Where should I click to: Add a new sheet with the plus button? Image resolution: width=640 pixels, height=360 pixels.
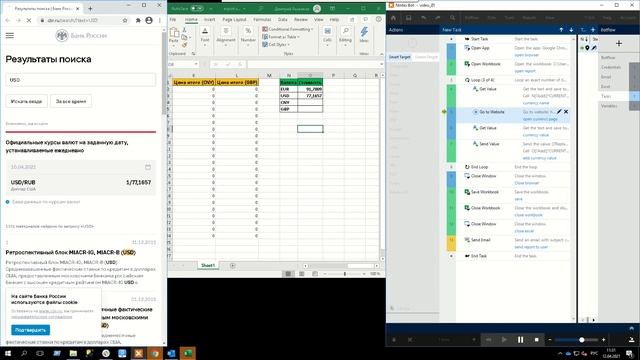233,266
